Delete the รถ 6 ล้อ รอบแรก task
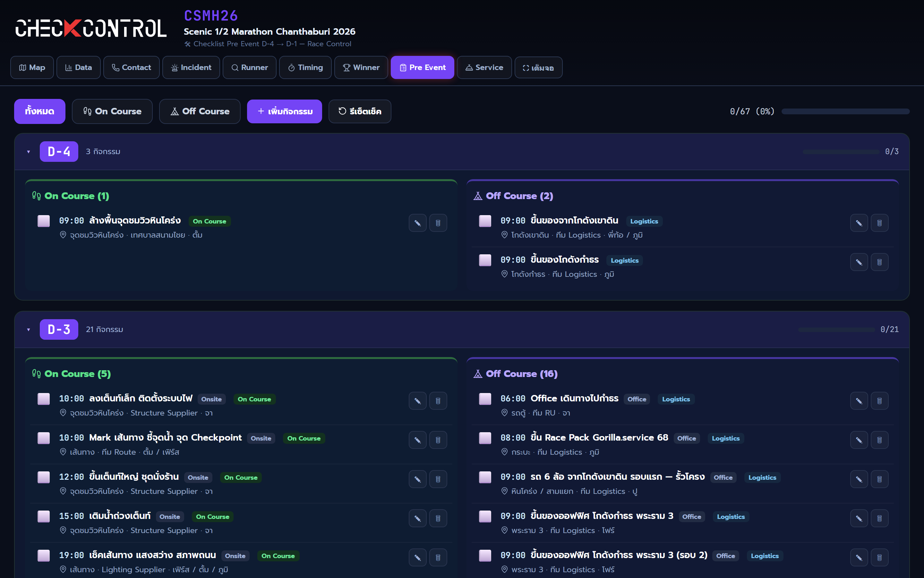This screenshot has width=924, height=578. (x=879, y=479)
